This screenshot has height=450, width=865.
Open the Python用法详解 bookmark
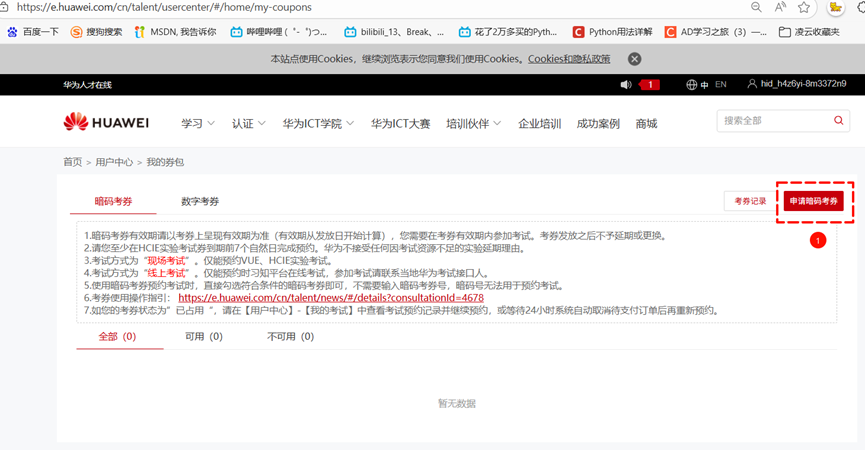[612, 32]
